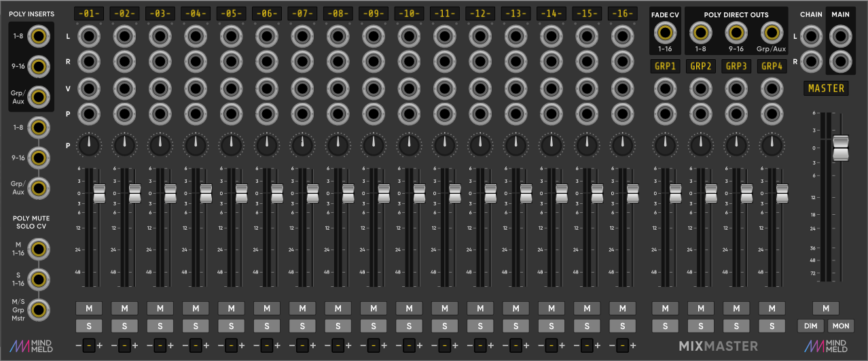Solo the GRP3 group

tap(736, 326)
